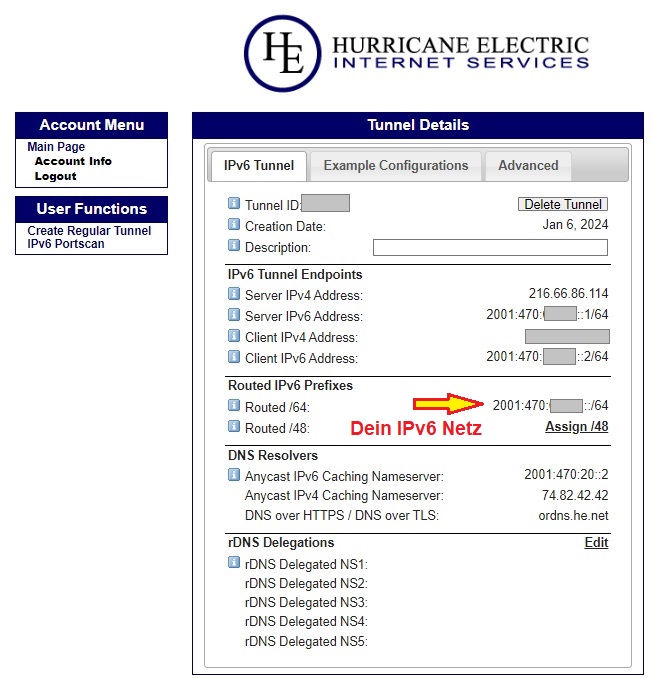The image size is (653, 678).
Task: Open the Advanced tab
Action: (x=528, y=165)
